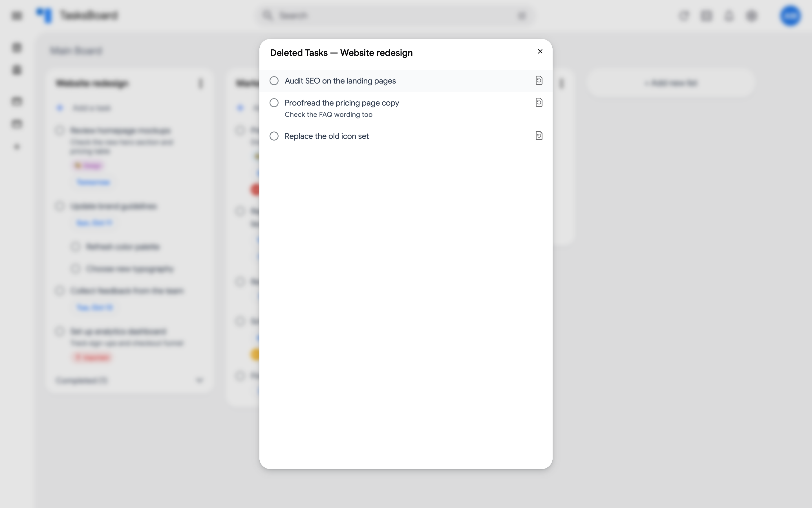Select the 'Replace the old icon set' text
This screenshot has width=812, height=508.
326,136
